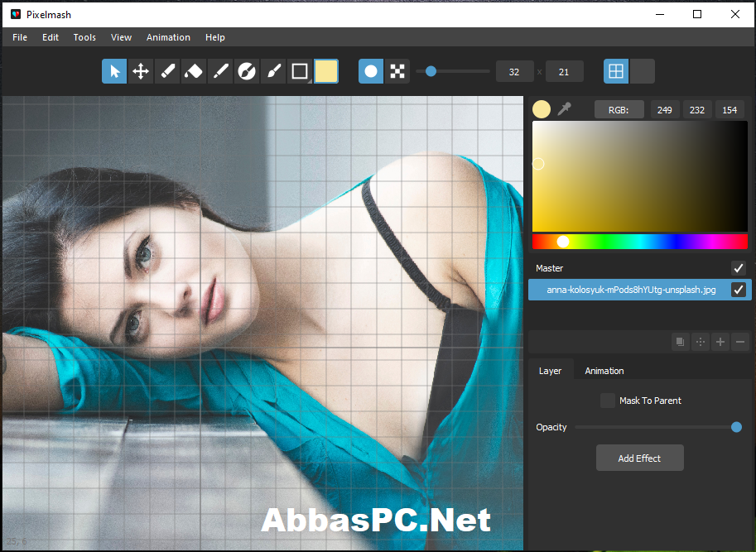Select the rectangle shape tool

coord(300,71)
